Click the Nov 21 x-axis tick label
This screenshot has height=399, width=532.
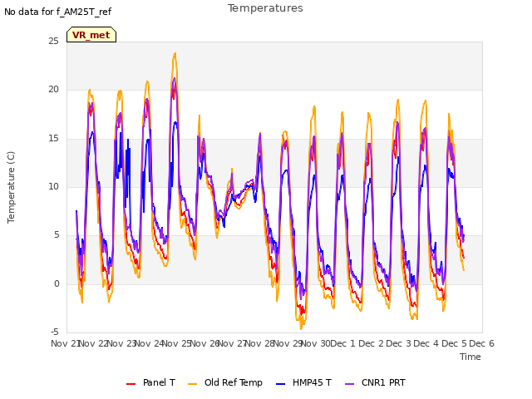tap(66, 343)
